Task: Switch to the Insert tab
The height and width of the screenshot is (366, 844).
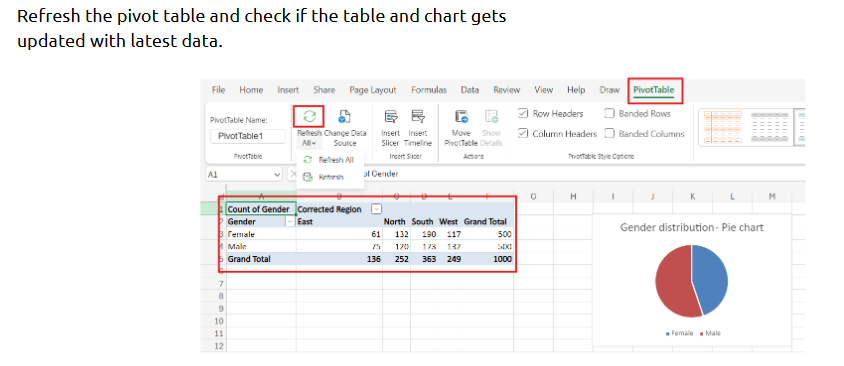Action: click(x=288, y=90)
